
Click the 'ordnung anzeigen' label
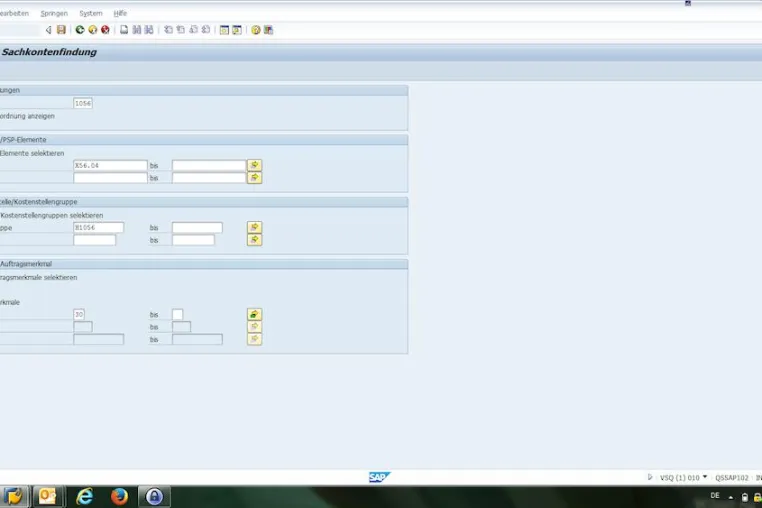point(27,116)
